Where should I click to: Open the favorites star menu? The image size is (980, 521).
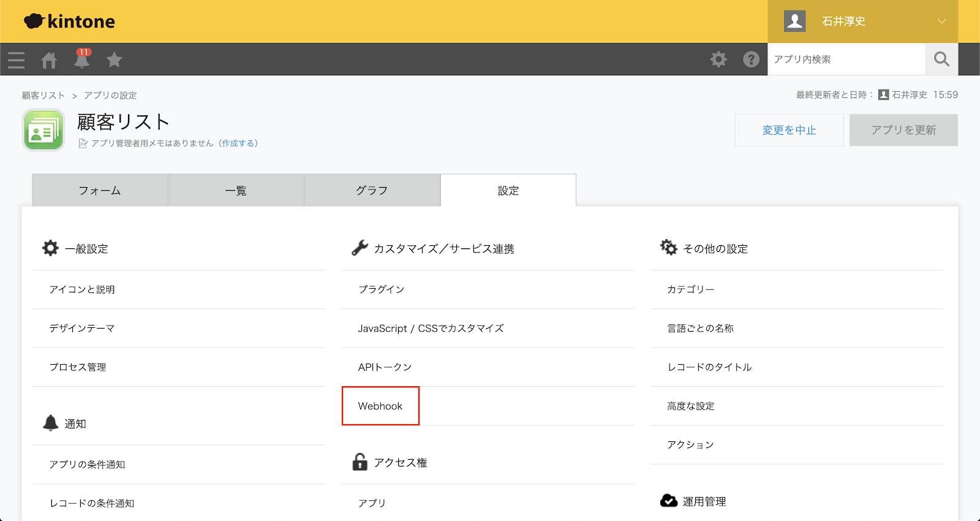tap(114, 60)
